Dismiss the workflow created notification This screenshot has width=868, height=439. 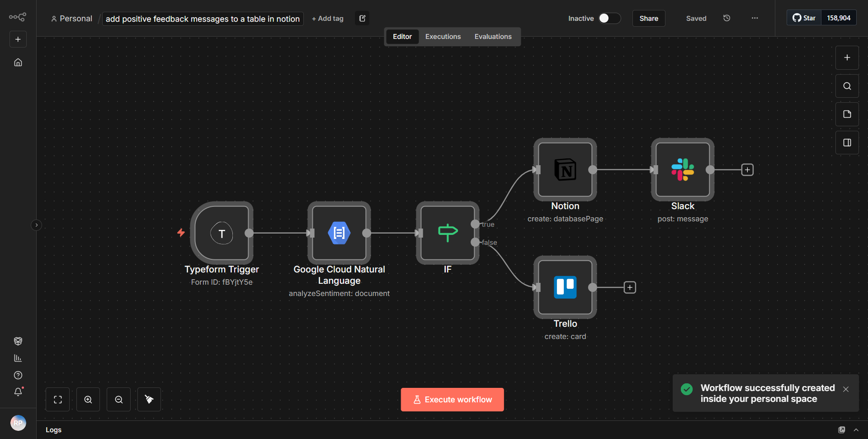click(846, 389)
